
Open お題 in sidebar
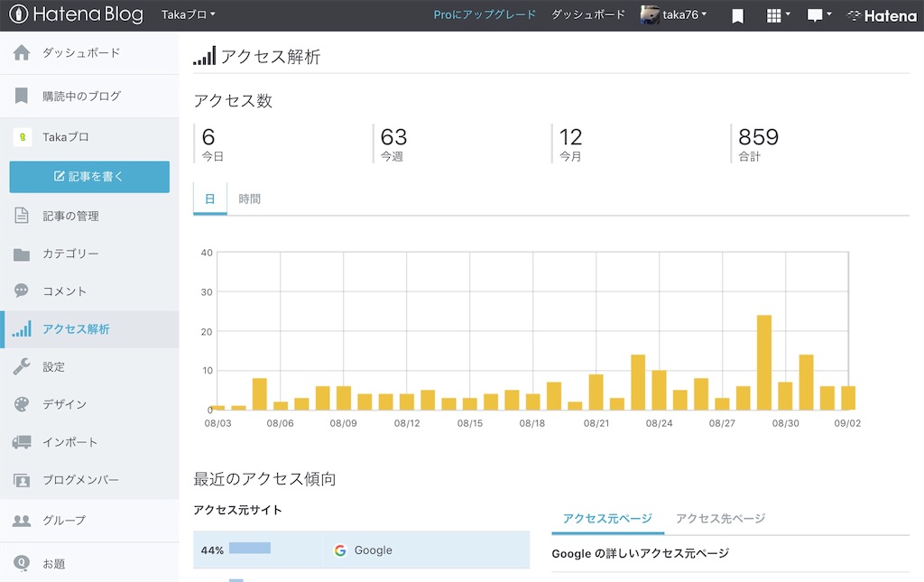pyautogui.click(x=53, y=564)
